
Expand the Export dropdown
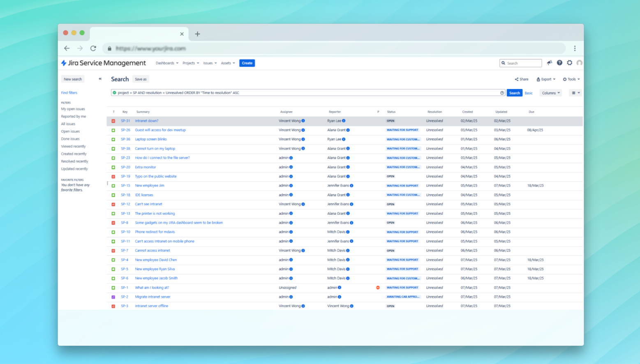[x=545, y=79]
